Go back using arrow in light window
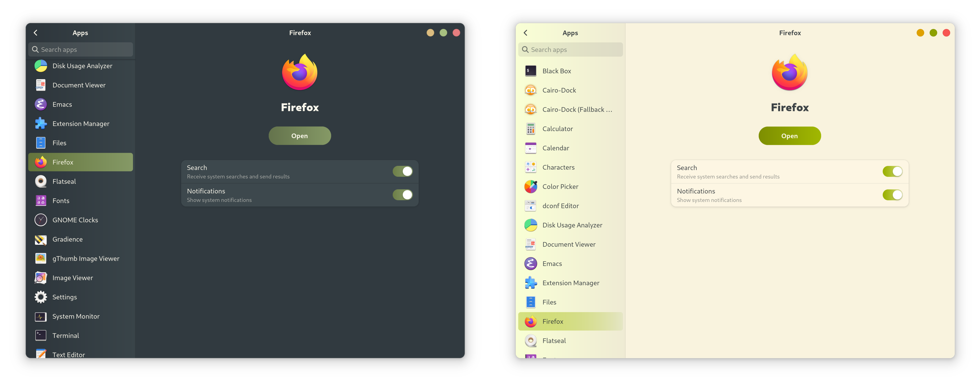The image size is (980, 386). click(526, 33)
